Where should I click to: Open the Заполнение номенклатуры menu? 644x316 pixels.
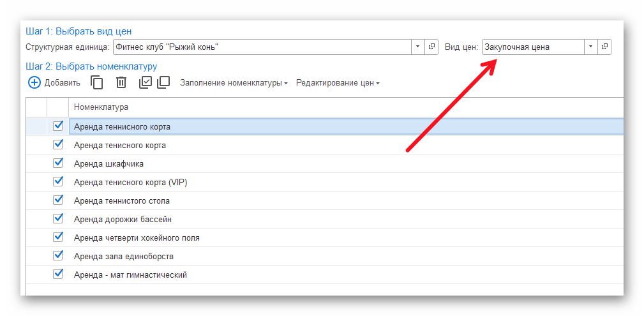[x=234, y=83]
